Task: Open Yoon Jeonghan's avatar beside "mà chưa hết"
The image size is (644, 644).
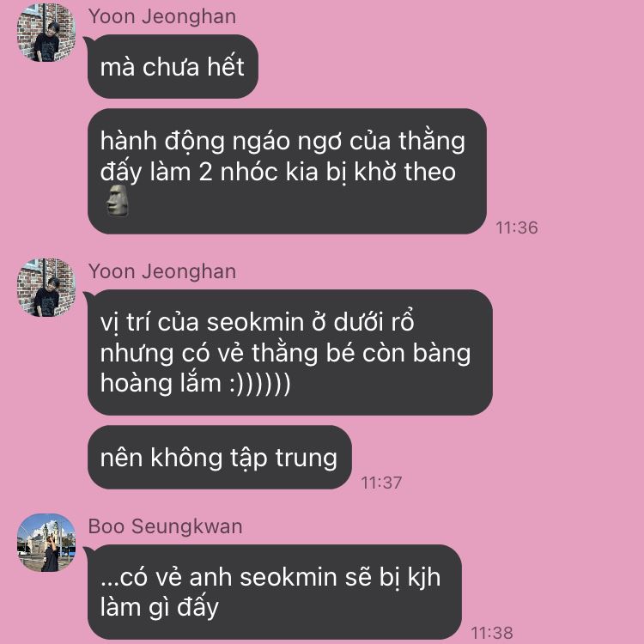Action: click(46, 33)
